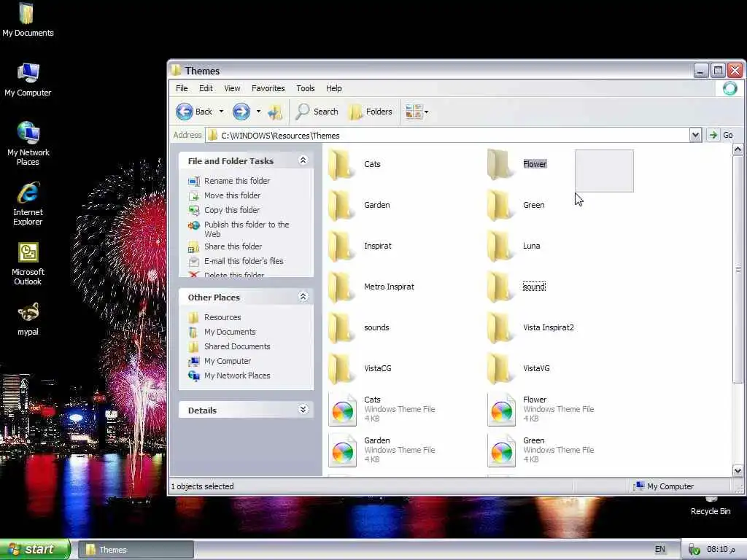Open the Start menu
The image size is (747, 560).
tap(35, 550)
